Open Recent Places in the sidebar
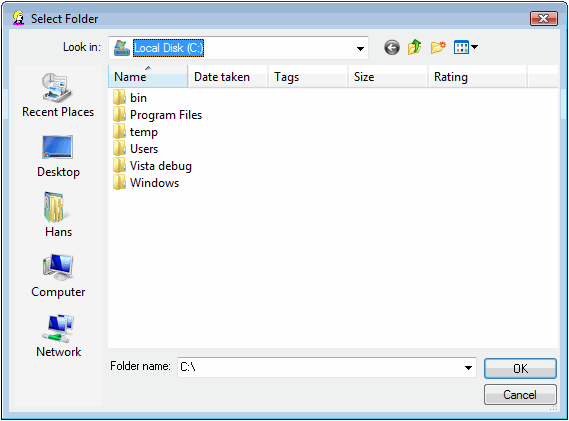The image size is (569, 421). pos(58,95)
